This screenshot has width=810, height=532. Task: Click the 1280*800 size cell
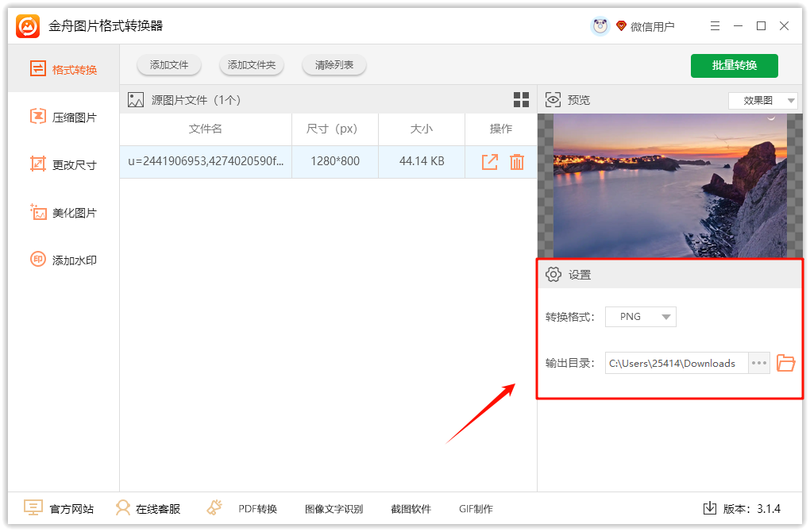[335, 161]
